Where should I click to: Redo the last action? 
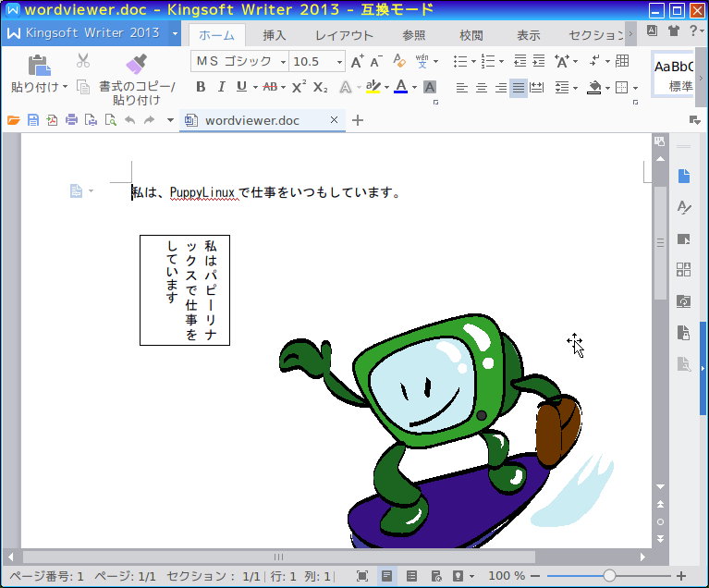point(149,120)
